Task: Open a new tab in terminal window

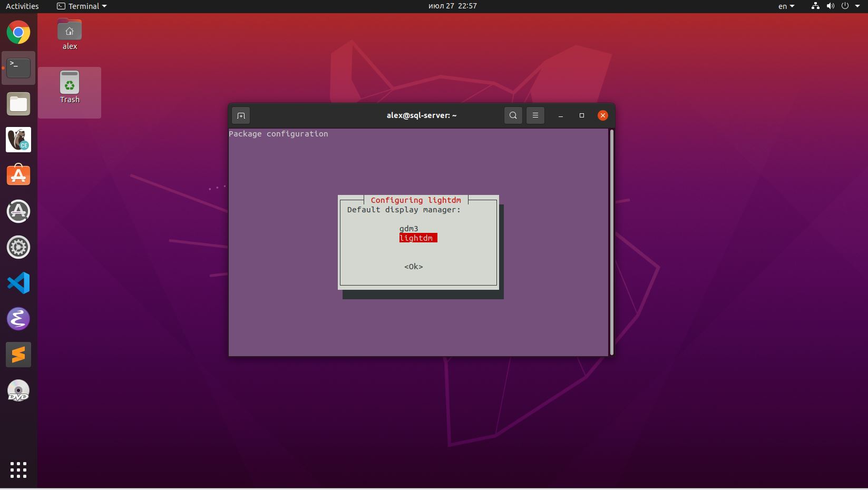Action: tap(241, 115)
